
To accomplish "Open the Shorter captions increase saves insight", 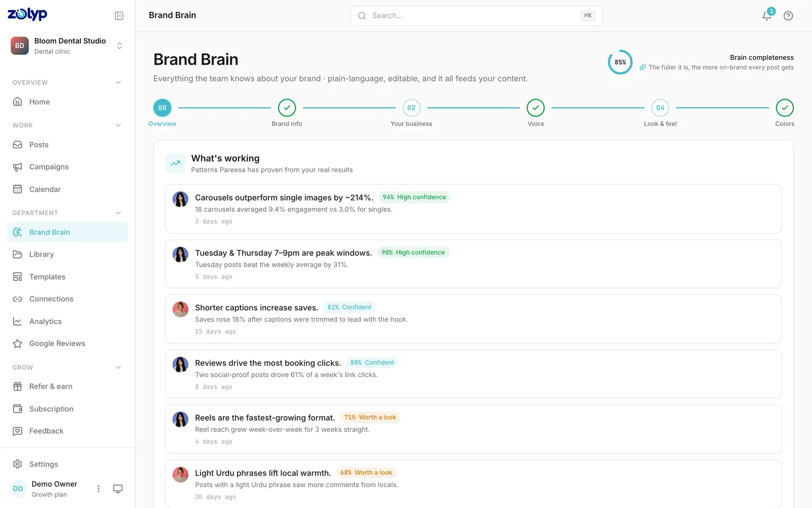I will click(473, 319).
